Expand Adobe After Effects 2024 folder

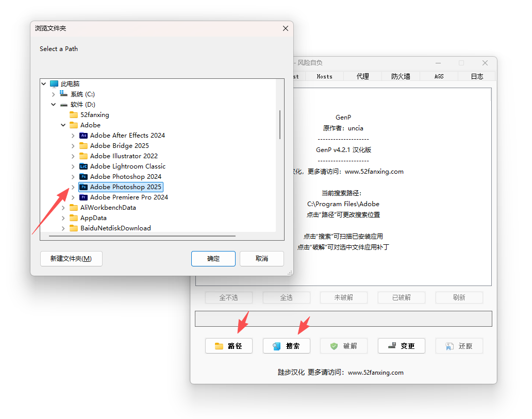pos(73,136)
